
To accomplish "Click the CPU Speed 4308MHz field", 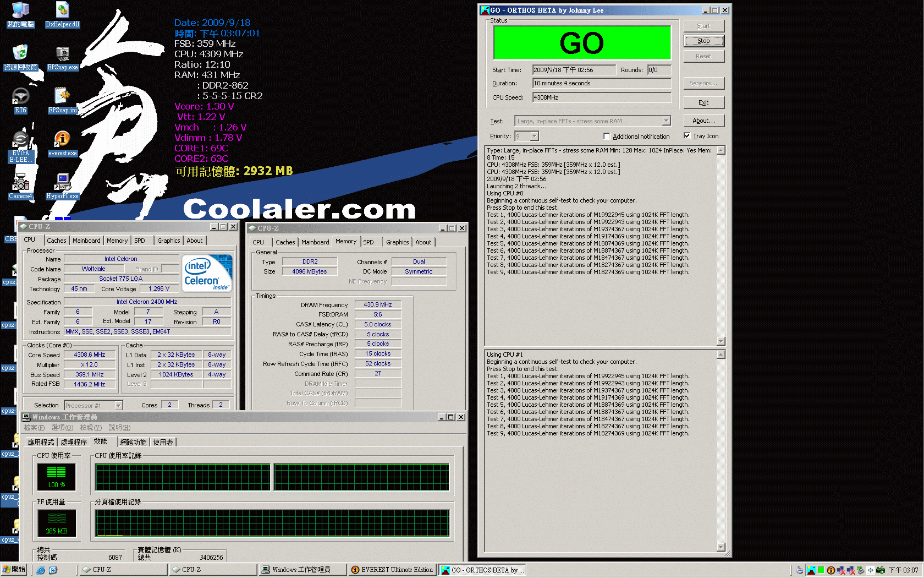I will pos(602,97).
